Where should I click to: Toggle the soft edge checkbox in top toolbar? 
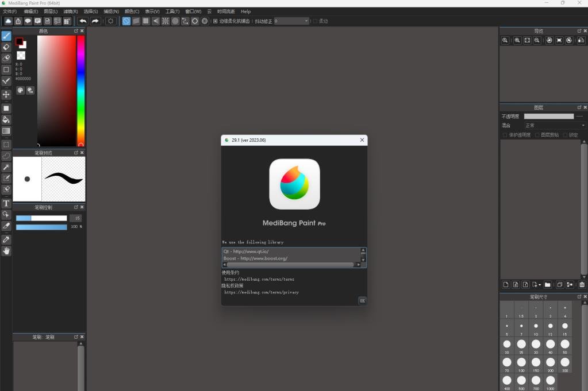point(315,21)
